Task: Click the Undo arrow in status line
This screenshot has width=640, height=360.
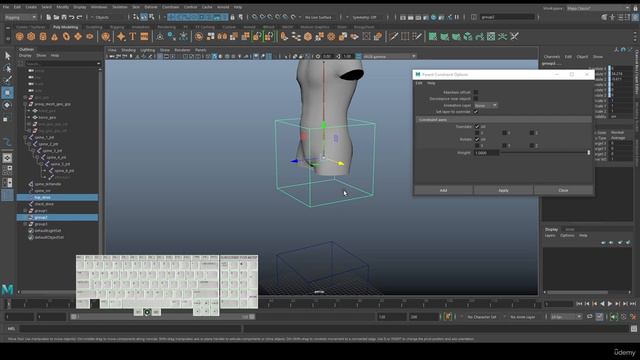Action: coord(72,17)
